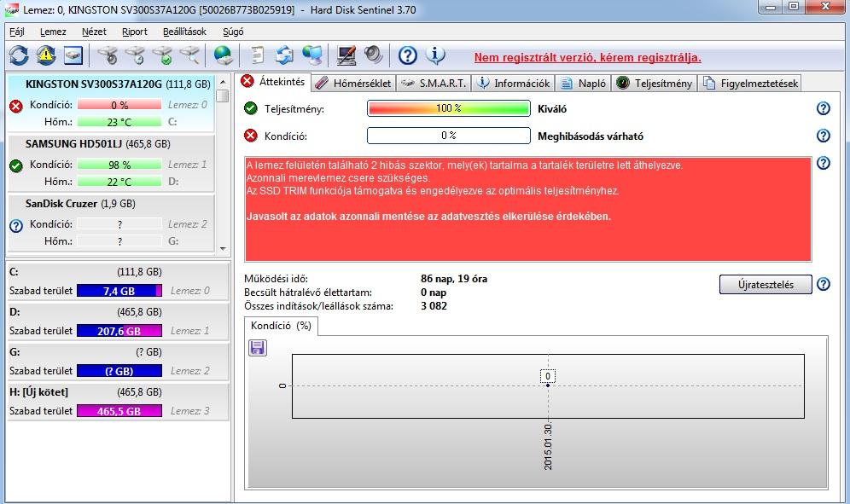Switch to the Információk tab
The image size is (850, 504).
click(514, 83)
